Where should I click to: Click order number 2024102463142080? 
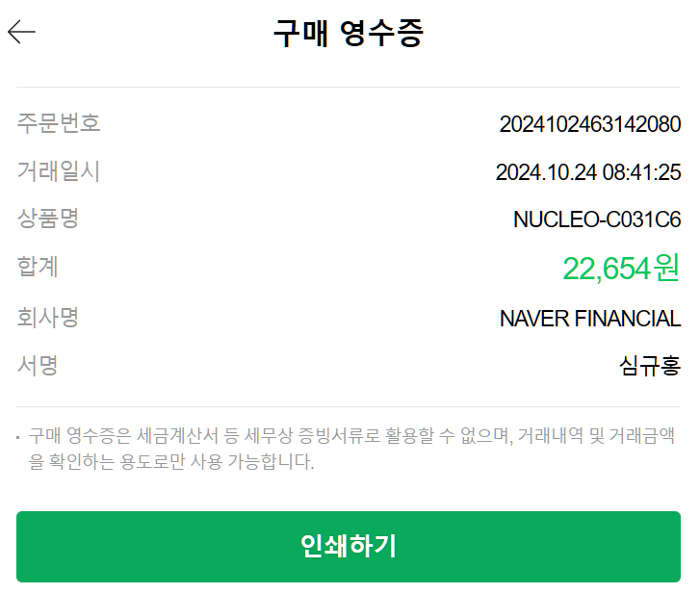tap(589, 124)
